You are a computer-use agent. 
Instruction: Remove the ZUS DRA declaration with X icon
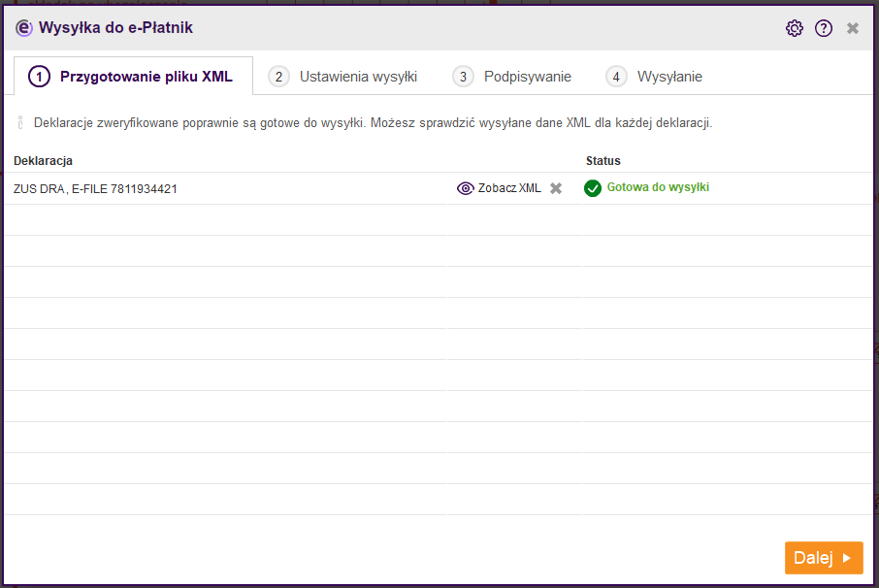pyautogui.click(x=556, y=188)
